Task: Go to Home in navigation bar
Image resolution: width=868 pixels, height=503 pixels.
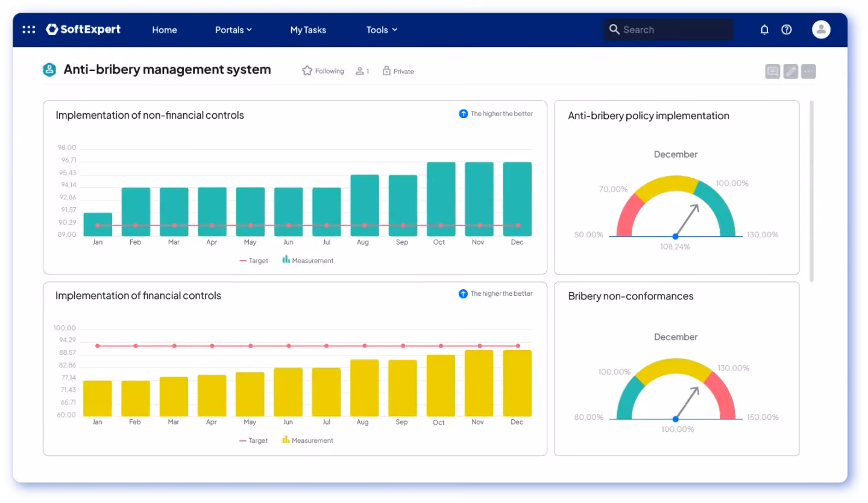Action: click(x=165, y=30)
